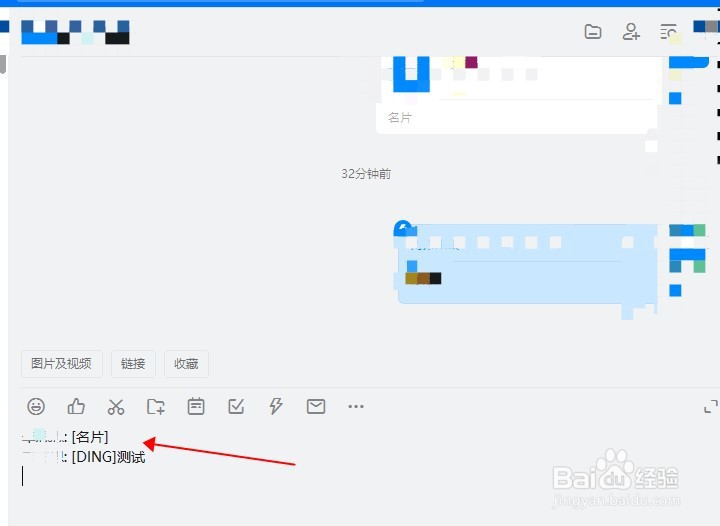Open the blue DING message bubble
The height and width of the screenshot is (526, 720).
click(527, 264)
